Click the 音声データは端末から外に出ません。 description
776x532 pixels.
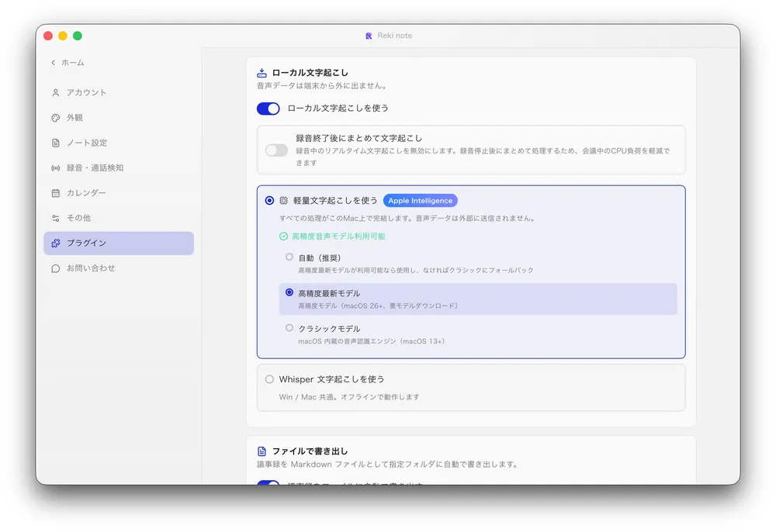(x=323, y=86)
